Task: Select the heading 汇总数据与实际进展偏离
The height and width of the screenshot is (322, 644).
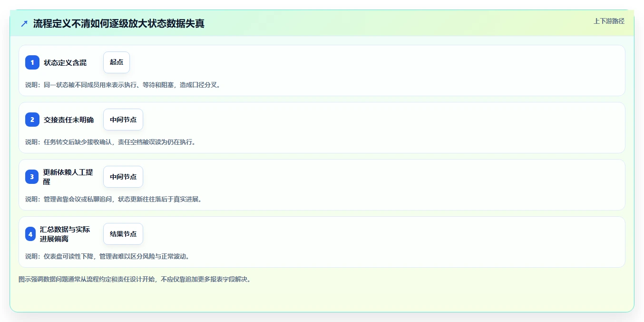Action: pyautogui.click(x=65, y=234)
